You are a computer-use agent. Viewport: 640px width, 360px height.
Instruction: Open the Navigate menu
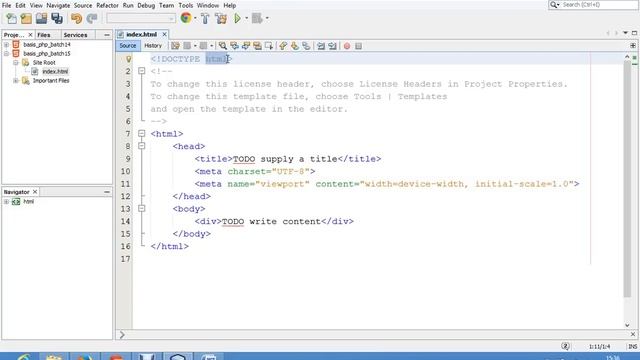[58, 5]
